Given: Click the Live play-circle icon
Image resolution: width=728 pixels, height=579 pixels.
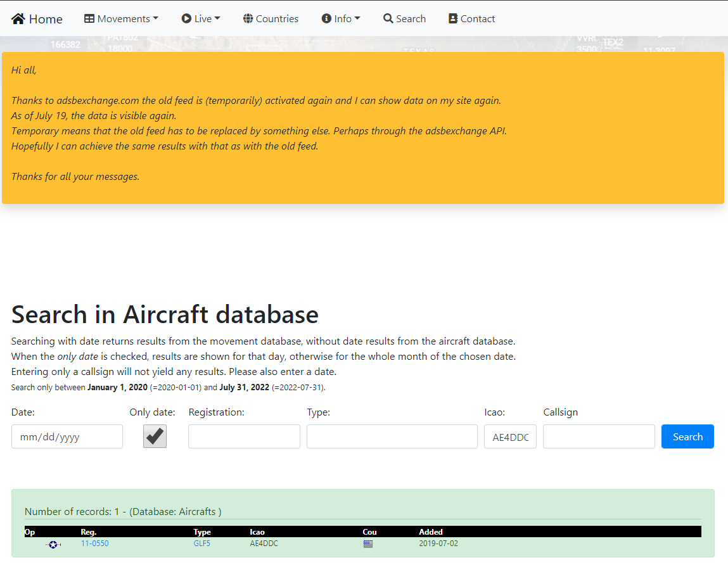Looking at the screenshot, I should pyautogui.click(x=186, y=18).
